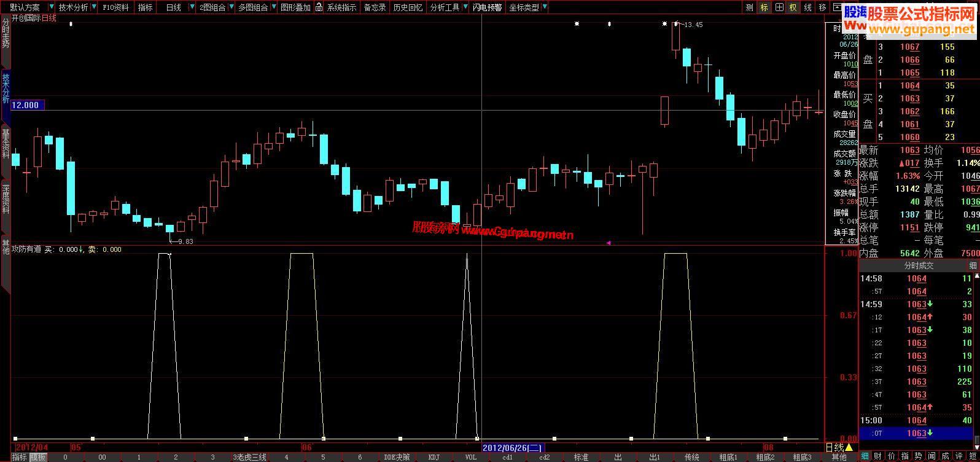Click the 13.45 high price label
Image resolution: width=980 pixels, height=462 pixels.
point(693,25)
